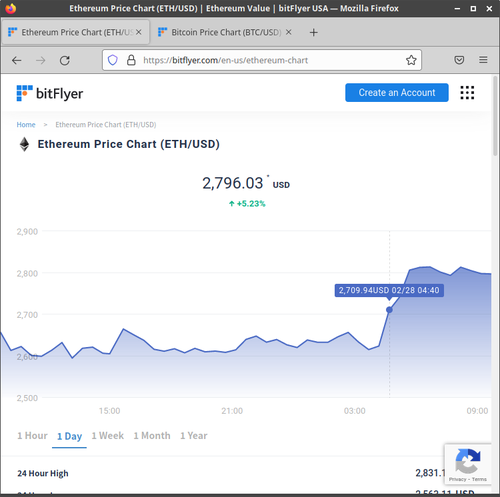500x497 pixels.
Task: Minimize the Firefox window
Action: pos(457,9)
